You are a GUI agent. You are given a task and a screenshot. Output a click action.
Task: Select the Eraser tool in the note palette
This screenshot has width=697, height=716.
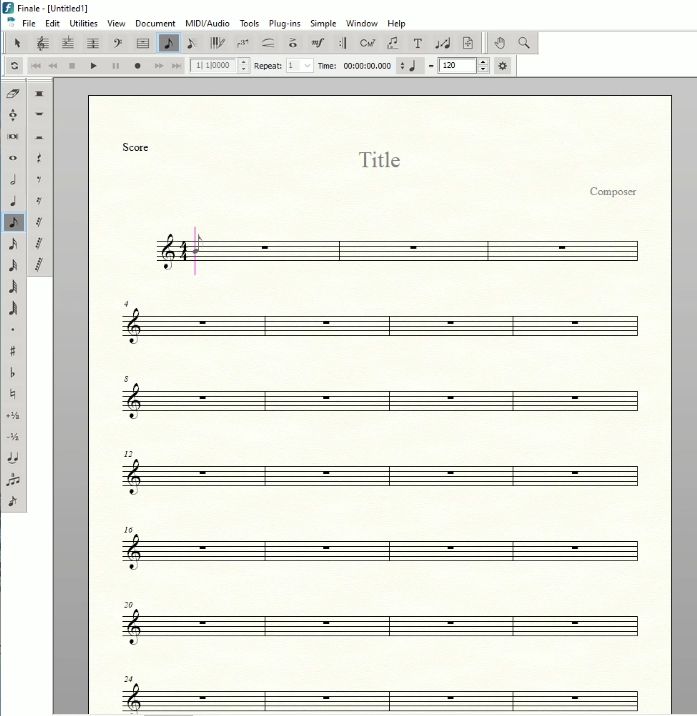pyautogui.click(x=13, y=93)
